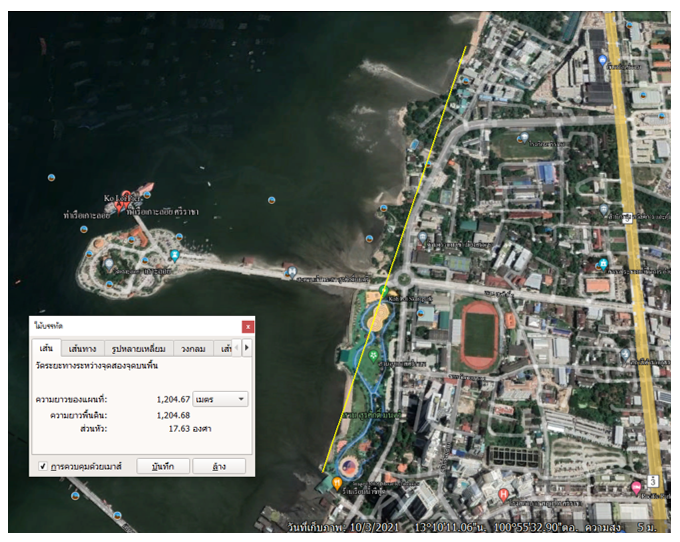Click the ล้าง (Clear) button
The image size is (680, 542).
(217, 466)
